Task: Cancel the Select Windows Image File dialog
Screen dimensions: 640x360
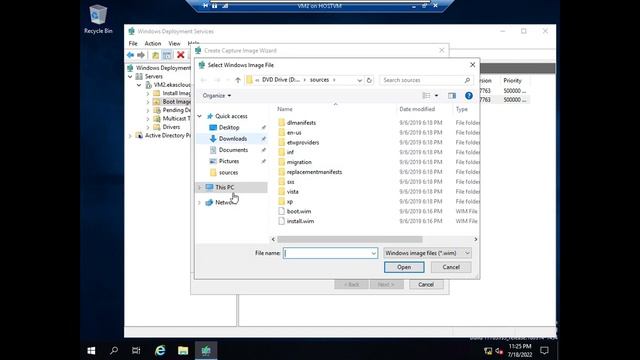Action: click(x=451, y=267)
